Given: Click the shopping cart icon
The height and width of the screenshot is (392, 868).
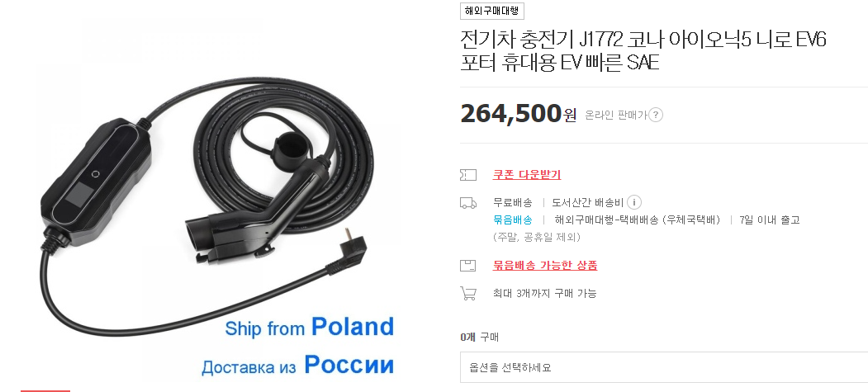Looking at the screenshot, I should [x=467, y=293].
